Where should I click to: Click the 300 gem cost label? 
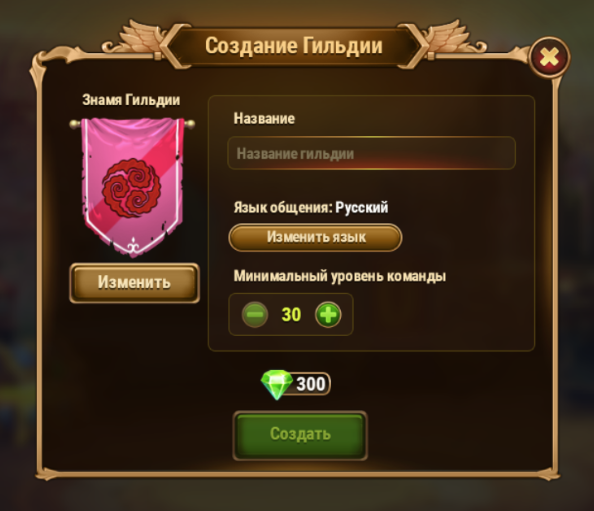[x=311, y=384]
